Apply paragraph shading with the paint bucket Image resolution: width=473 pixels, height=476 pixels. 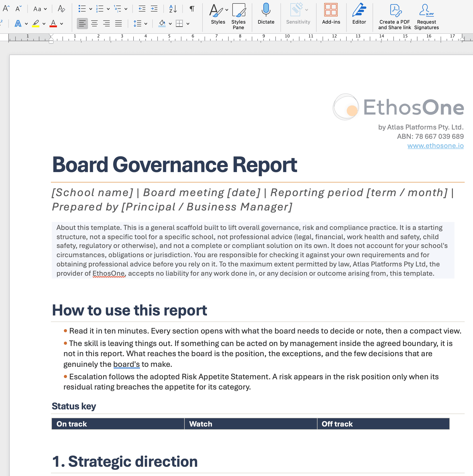(x=162, y=24)
